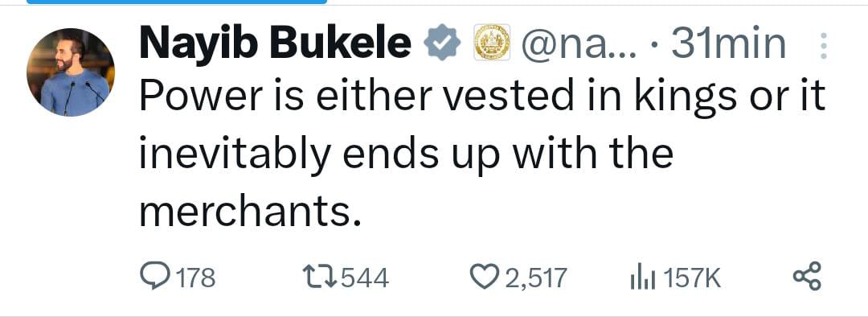Click the 178 replies count
Image resolution: width=868 pixels, height=317 pixels.
195,278
